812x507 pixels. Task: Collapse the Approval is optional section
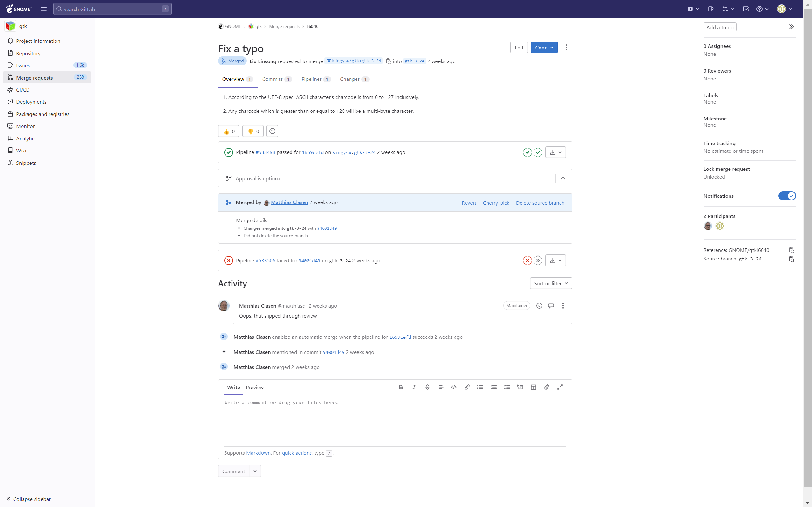563,178
